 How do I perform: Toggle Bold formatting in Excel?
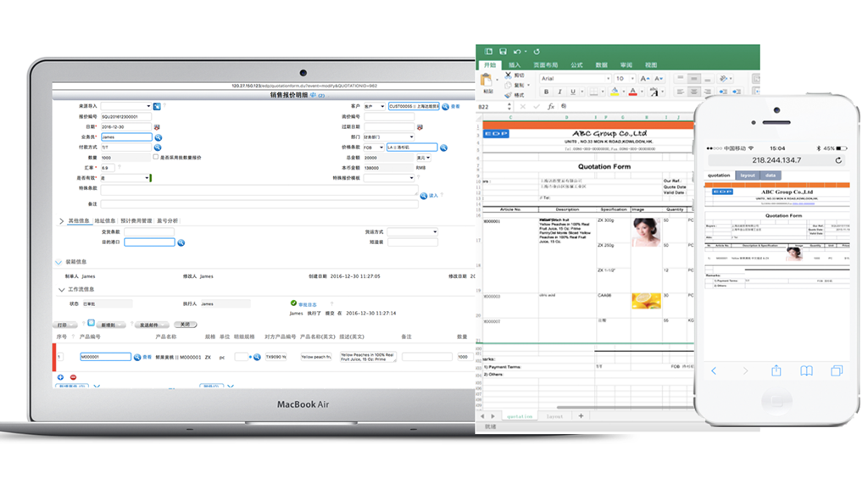coord(547,92)
